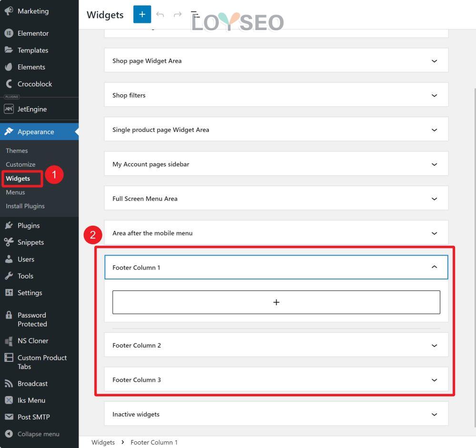Click the Redo arrow icon
Screen dimensions: 476x448
(x=177, y=15)
